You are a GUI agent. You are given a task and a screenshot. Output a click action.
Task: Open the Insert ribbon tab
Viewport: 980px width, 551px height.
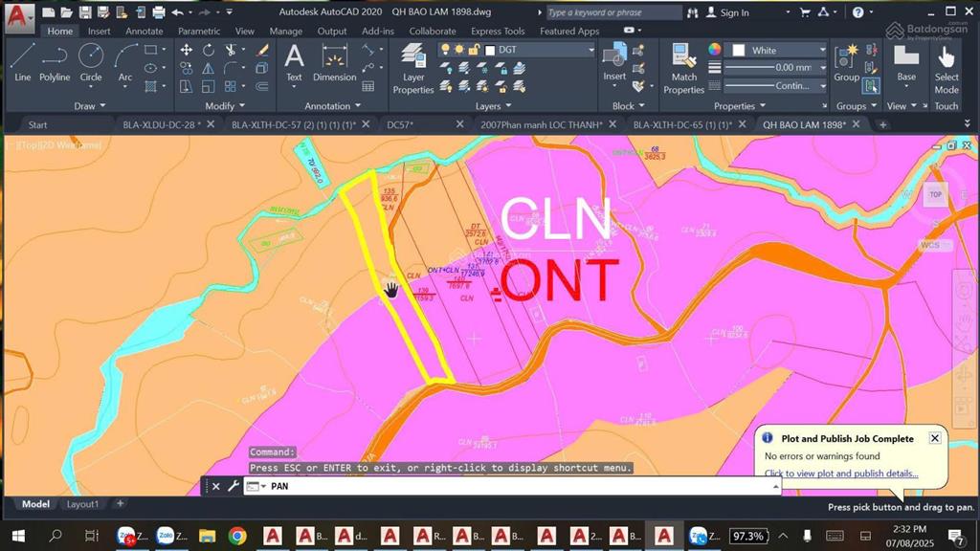click(x=99, y=31)
